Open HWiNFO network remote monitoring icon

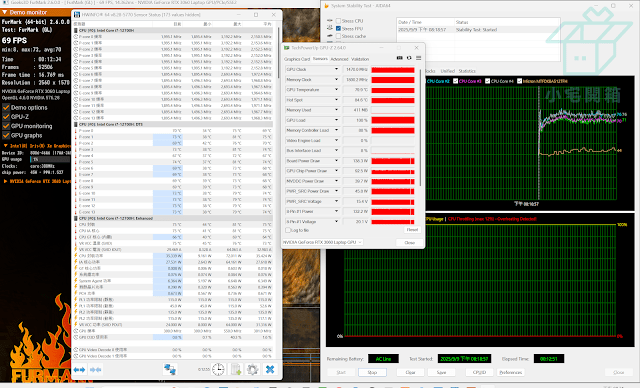(170, 370)
